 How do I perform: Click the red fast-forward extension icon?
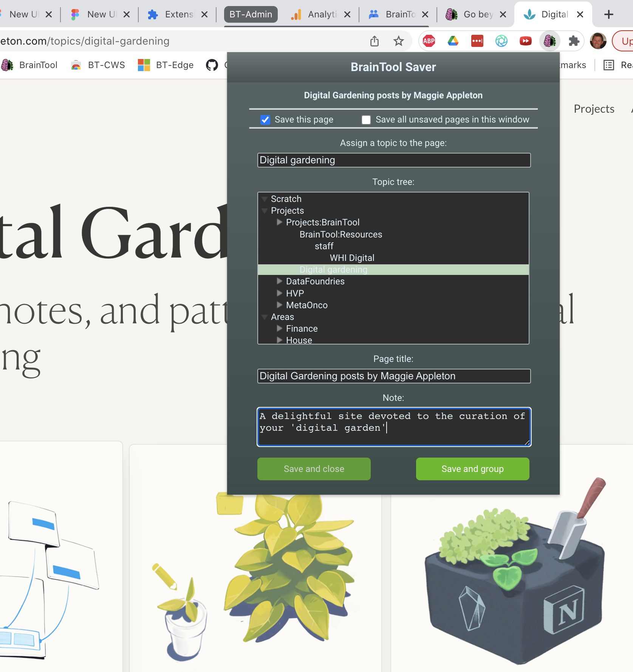[x=526, y=41]
